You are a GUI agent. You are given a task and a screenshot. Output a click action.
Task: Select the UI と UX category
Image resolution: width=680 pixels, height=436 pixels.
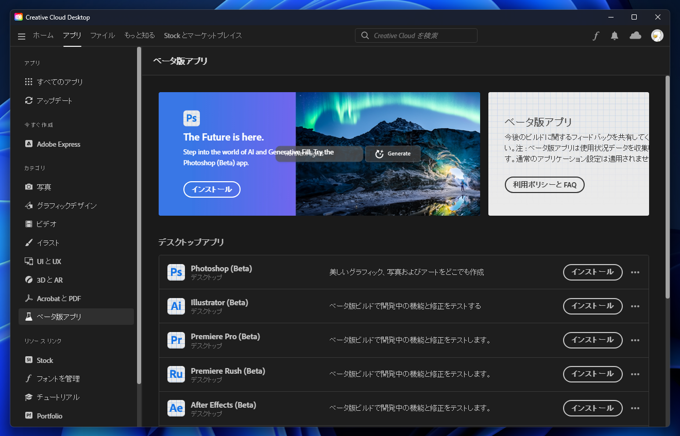click(76, 261)
